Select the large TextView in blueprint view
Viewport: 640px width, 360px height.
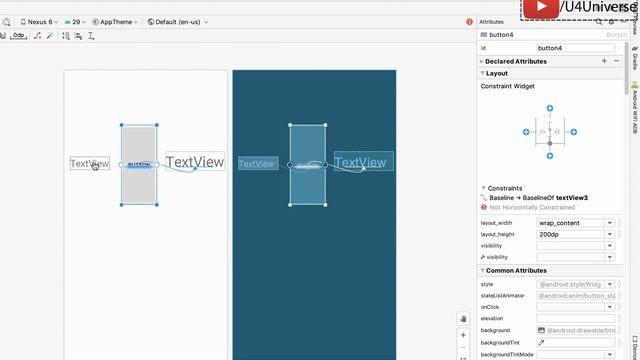364,162
